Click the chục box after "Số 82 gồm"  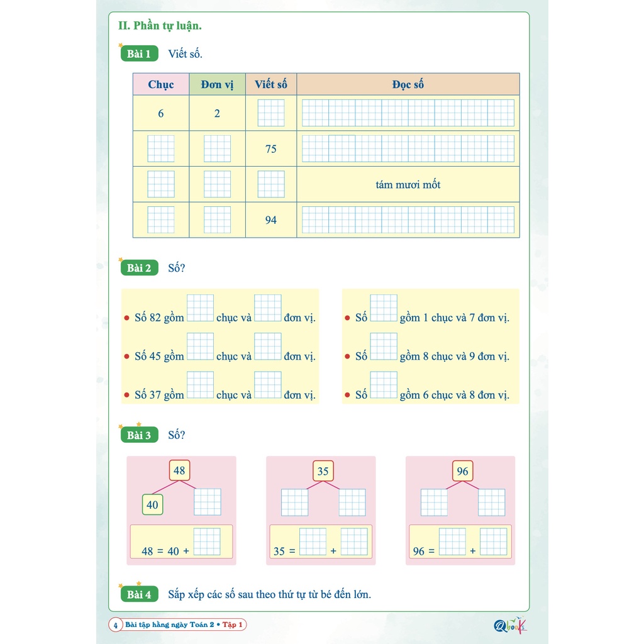[200, 308]
